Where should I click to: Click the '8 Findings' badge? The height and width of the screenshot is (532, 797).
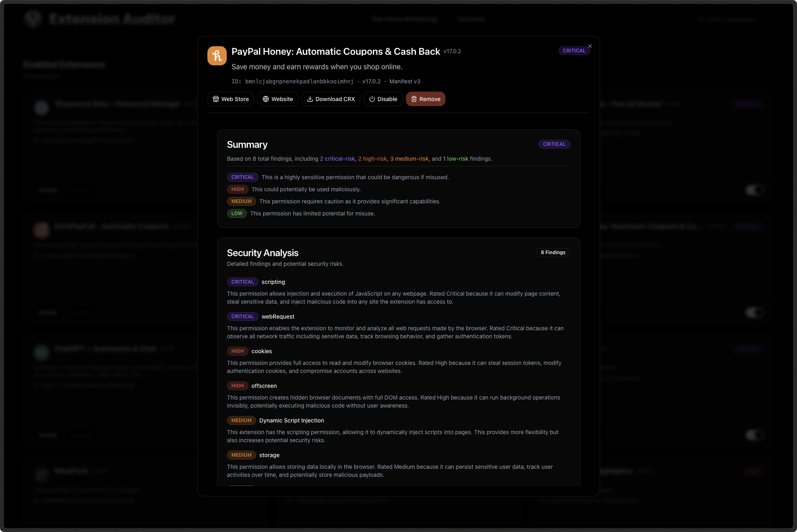coord(553,253)
